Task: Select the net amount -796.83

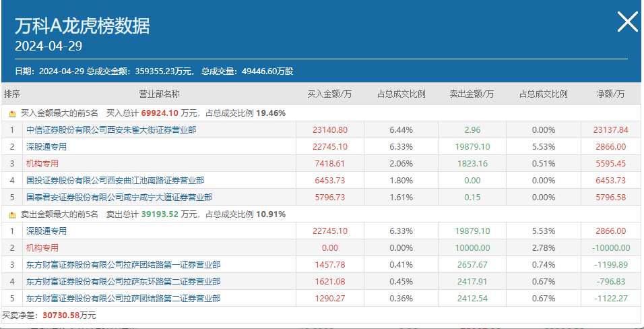Action: click(611, 282)
